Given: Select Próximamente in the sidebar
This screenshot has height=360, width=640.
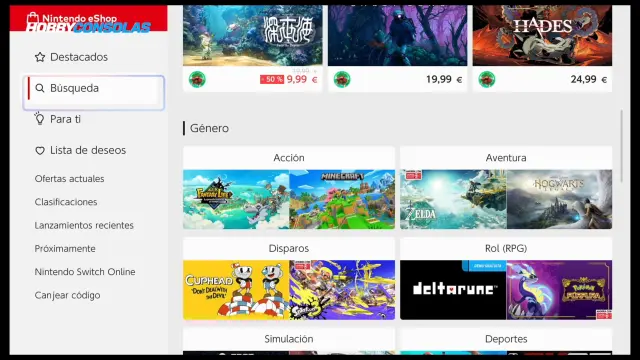Looking at the screenshot, I should pyautogui.click(x=65, y=249).
